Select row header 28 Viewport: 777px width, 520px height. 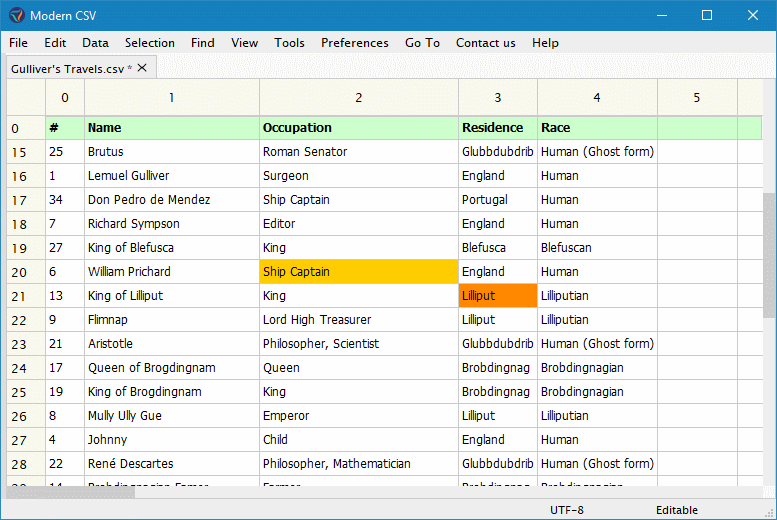[x=26, y=464]
